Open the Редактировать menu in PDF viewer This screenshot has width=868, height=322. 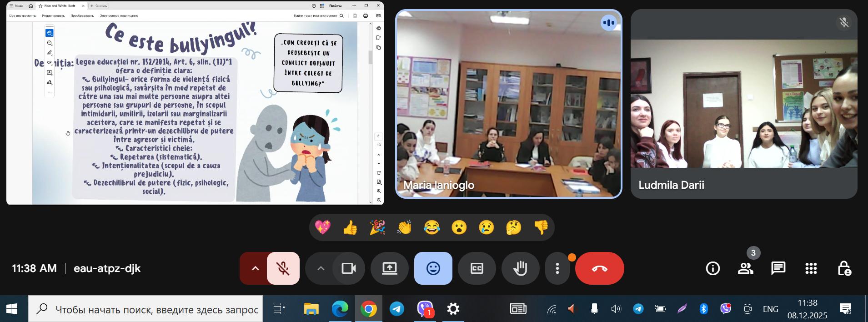click(53, 15)
